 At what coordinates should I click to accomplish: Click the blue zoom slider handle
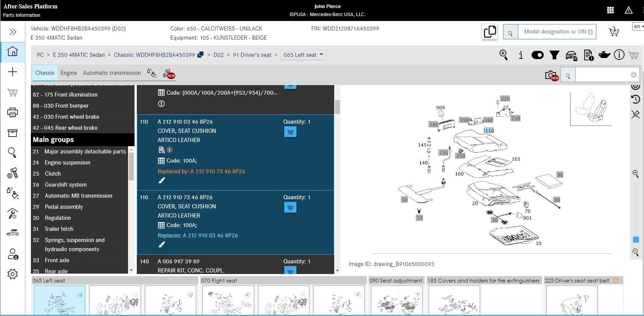click(x=636, y=240)
